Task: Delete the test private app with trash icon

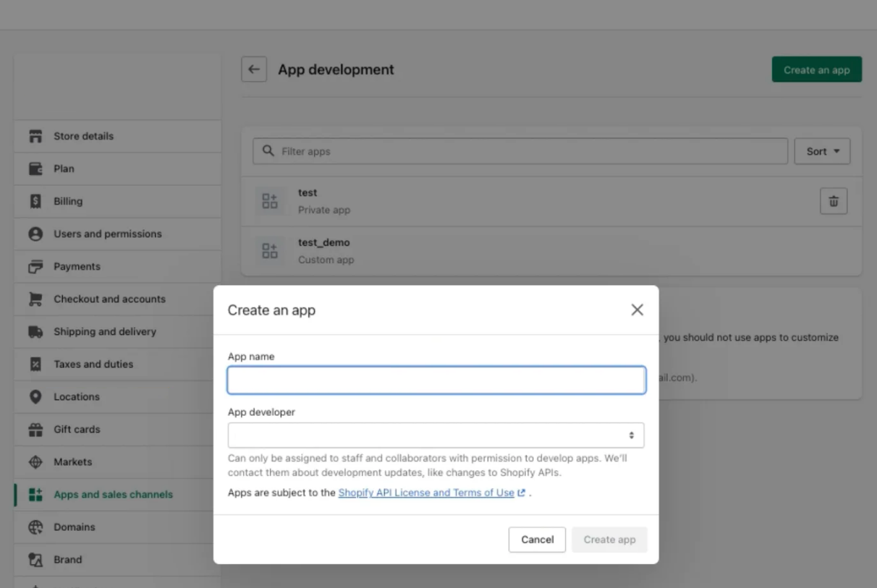Action: point(834,201)
